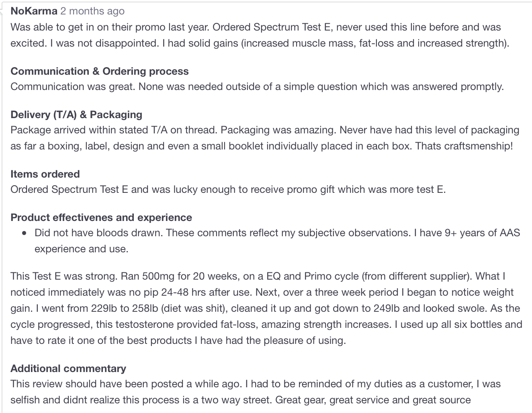Click the bullet point before "Did not have bloods drawn"
This screenshot has width=532, height=413.
tap(25, 233)
